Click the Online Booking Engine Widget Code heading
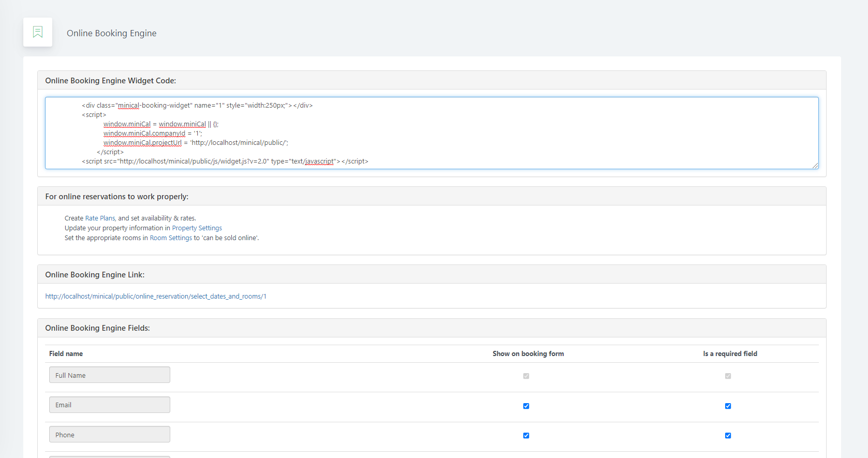This screenshot has width=868, height=458. pyautogui.click(x=110, y=81)
